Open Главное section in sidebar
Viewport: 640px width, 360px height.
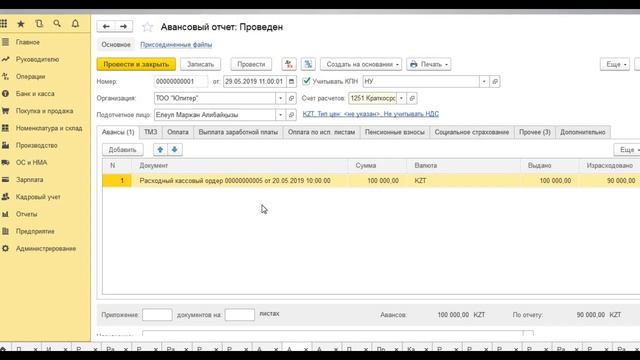28,42
